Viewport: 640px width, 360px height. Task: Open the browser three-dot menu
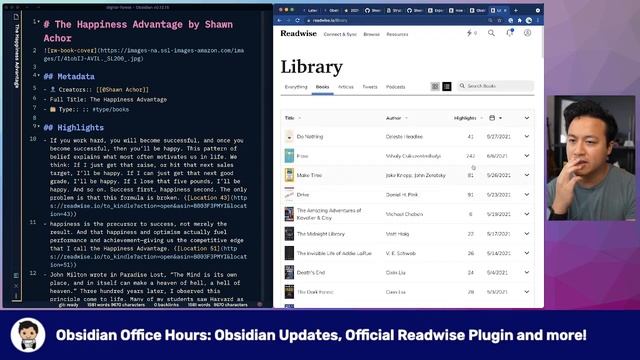pos(538,20)
